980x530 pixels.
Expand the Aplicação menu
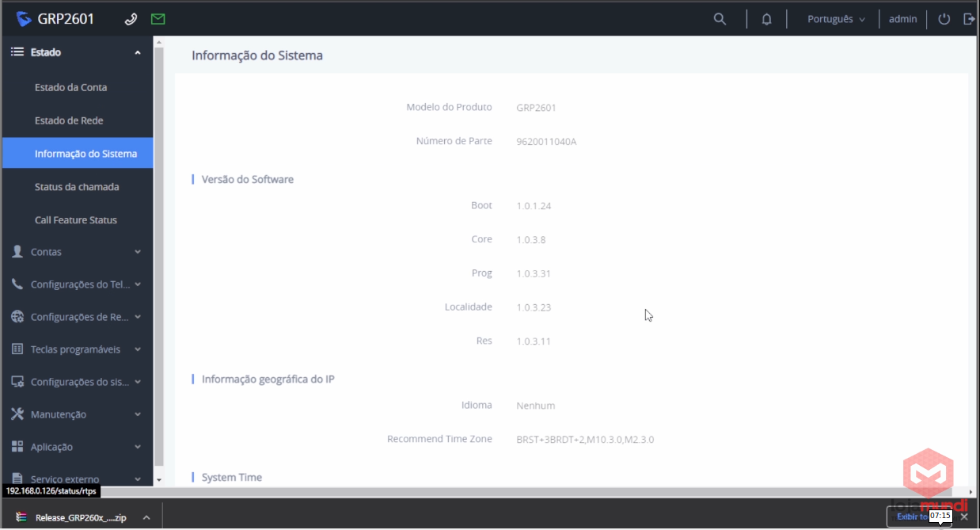click(x=138, y=447)
